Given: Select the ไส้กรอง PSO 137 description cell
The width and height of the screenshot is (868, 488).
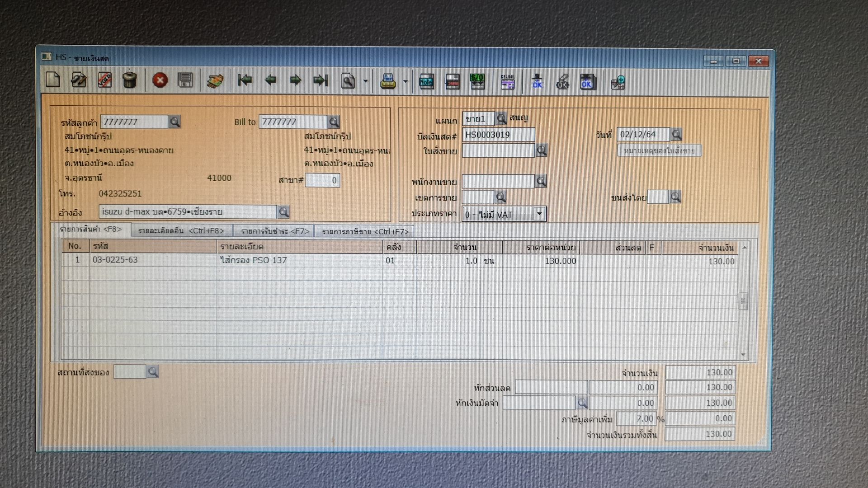Looking at the screenshot, I should click(299, 260).
